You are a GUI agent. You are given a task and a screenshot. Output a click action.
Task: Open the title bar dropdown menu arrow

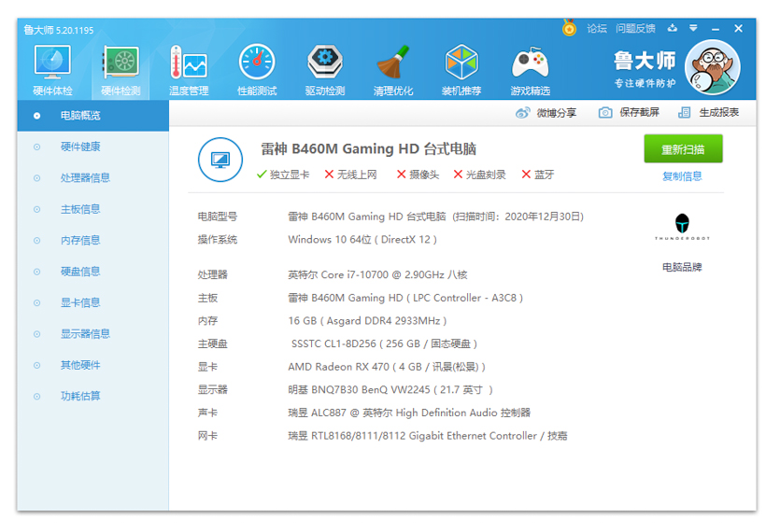coord(693,28)
